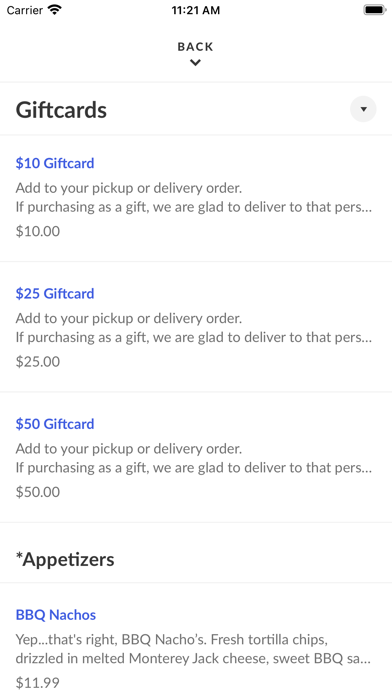Viewport: 392px width, 696px height.
Task: Tap the Wi-Fi status icon
Action: pos(55,10)
